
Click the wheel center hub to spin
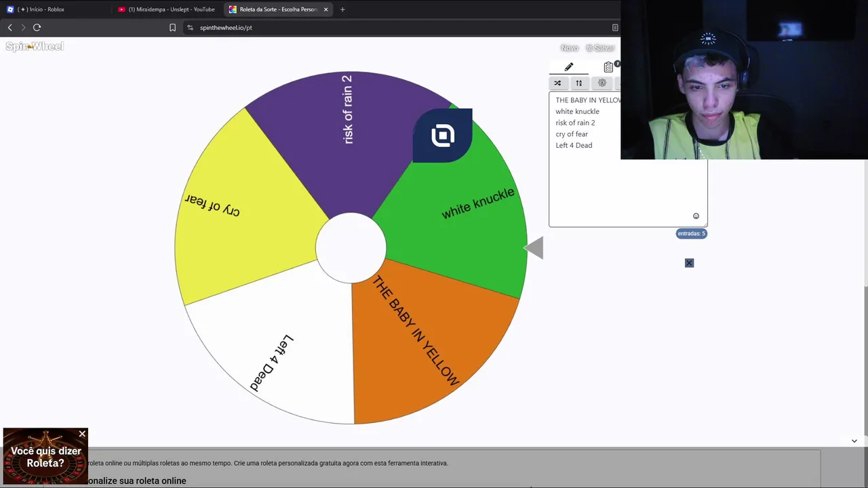(x=351, y=248)
